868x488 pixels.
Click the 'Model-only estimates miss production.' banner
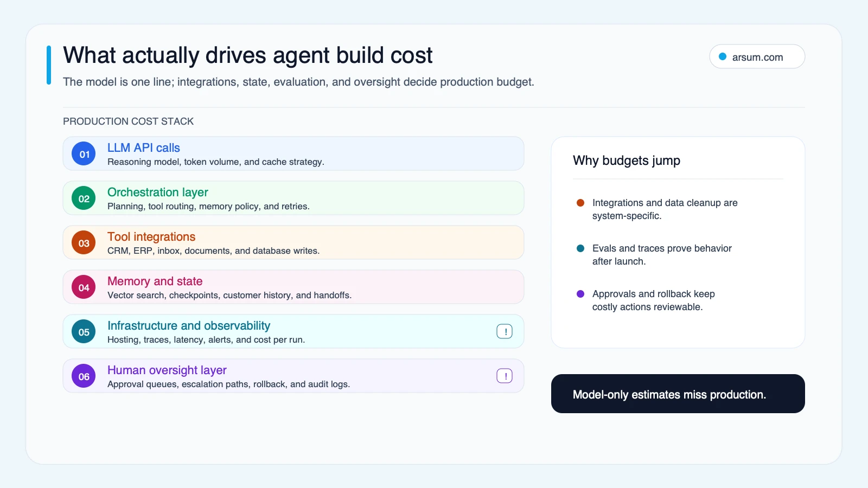678,394
